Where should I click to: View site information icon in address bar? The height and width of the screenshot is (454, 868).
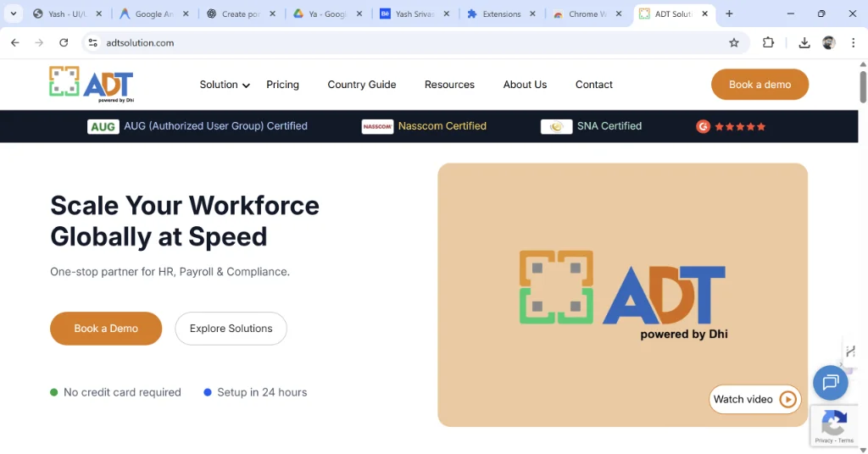click(93, 42)
